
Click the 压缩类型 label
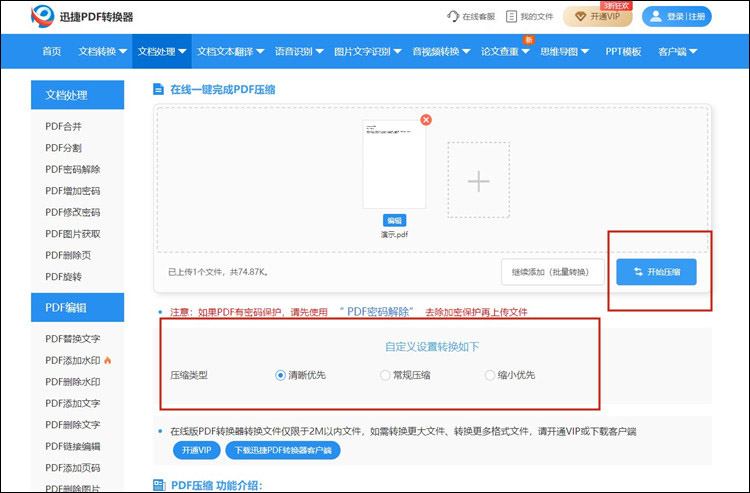tap(189, 375)
